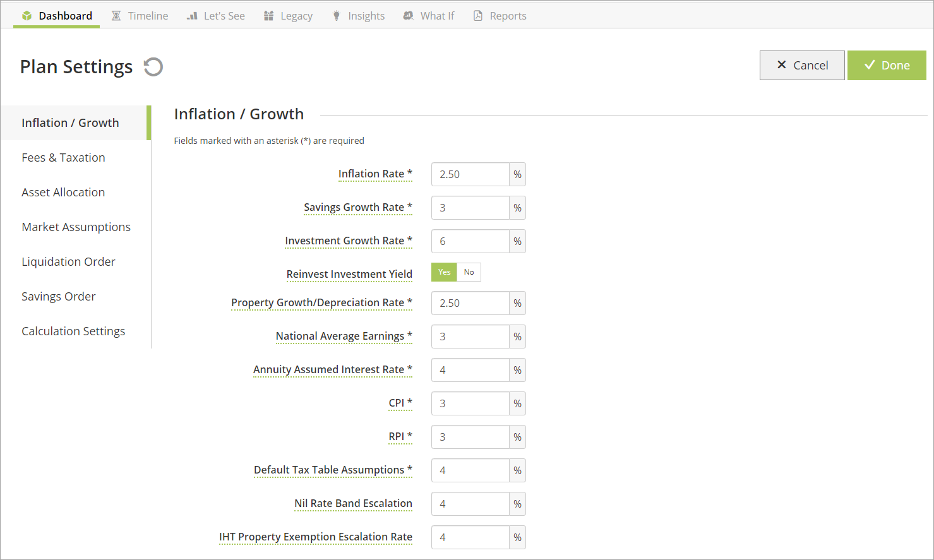Click the Timeline hourglass icon
Image resolution: width=934 pixels, height=560 pixels.
pos(116,16)
